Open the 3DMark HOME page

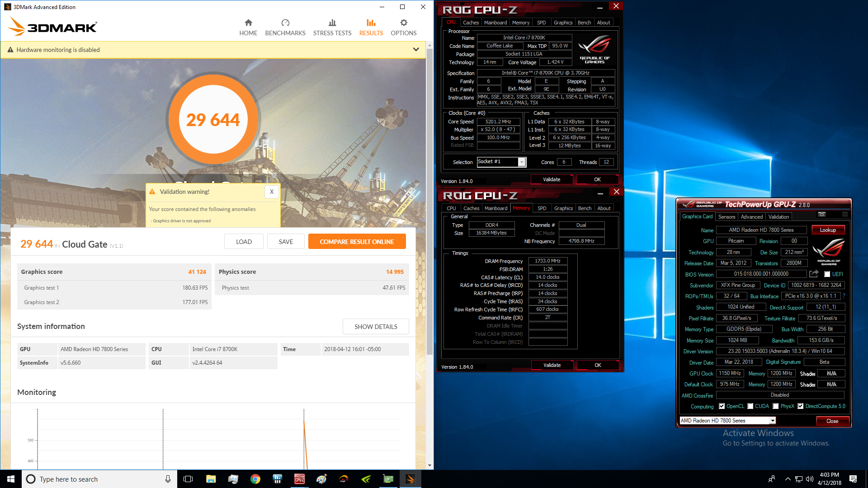click(248, 28)
